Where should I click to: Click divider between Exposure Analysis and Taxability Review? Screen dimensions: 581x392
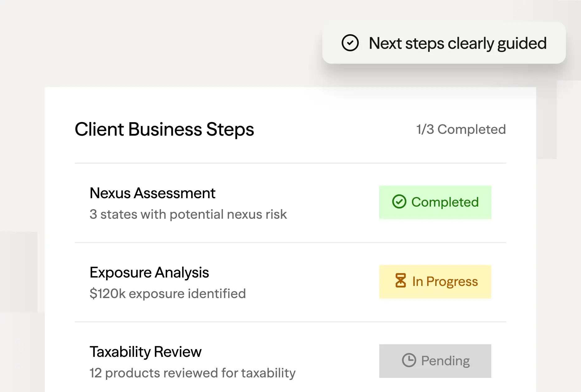[x=290, y=322]
